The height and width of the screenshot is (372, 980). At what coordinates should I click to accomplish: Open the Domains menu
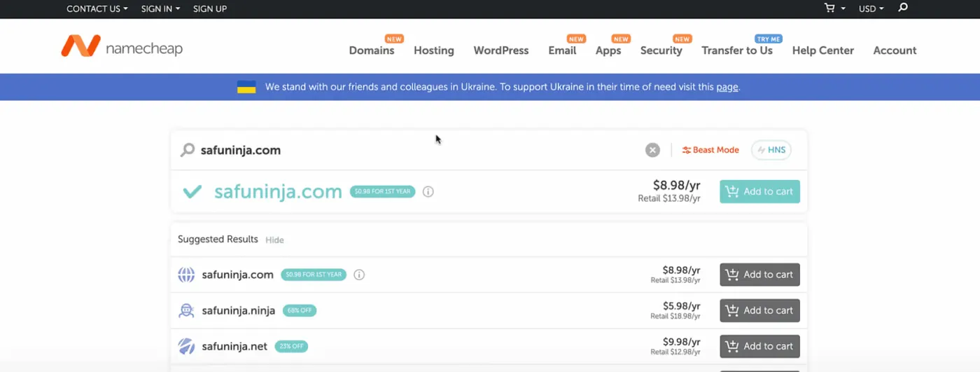tap(372, 50)
